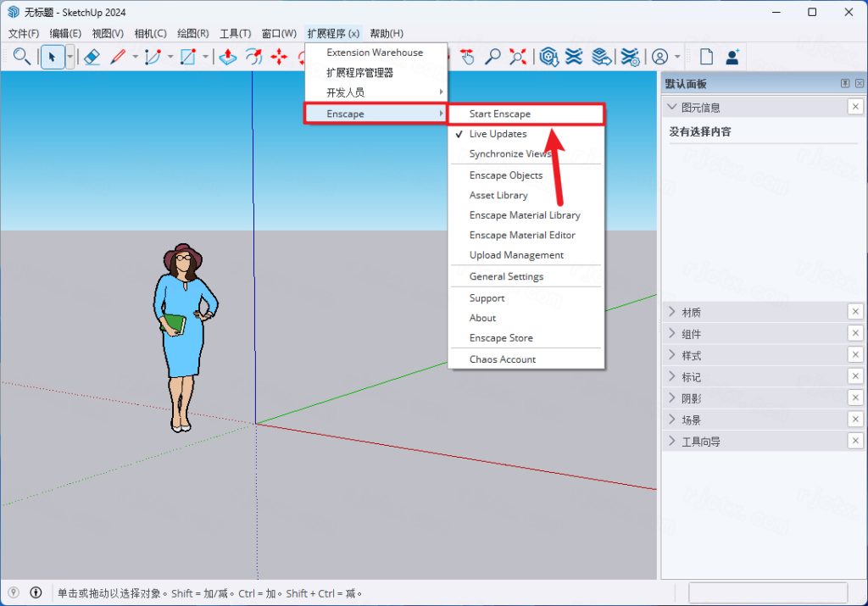Open 3D Warehouse from the toolbar
The width and height of the screenshot is (868, 606).
(x=548, y=57)
